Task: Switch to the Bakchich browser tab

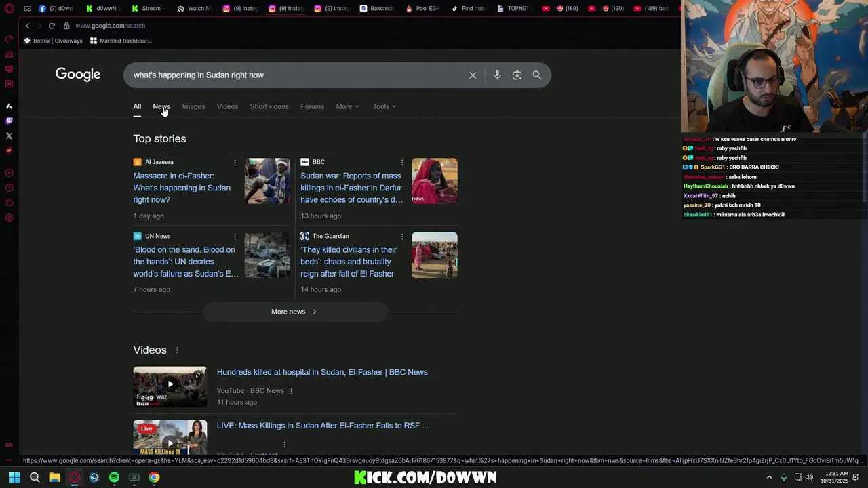Action: [x=377, y=9]
